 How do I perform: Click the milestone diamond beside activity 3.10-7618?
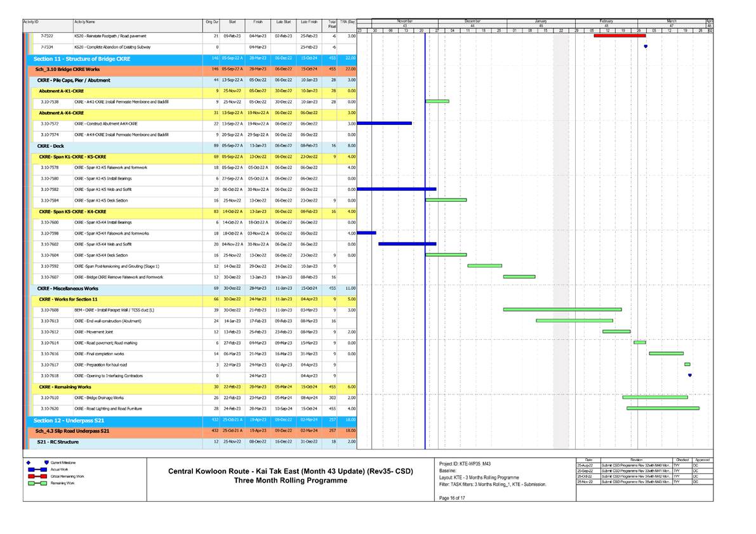click(689, 375)
